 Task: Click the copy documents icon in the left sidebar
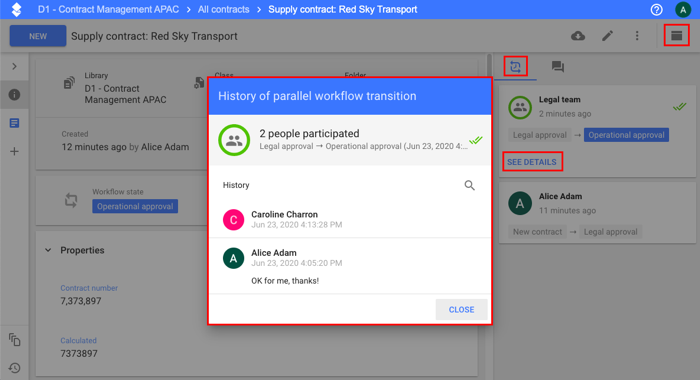click(x=14, y=340)
